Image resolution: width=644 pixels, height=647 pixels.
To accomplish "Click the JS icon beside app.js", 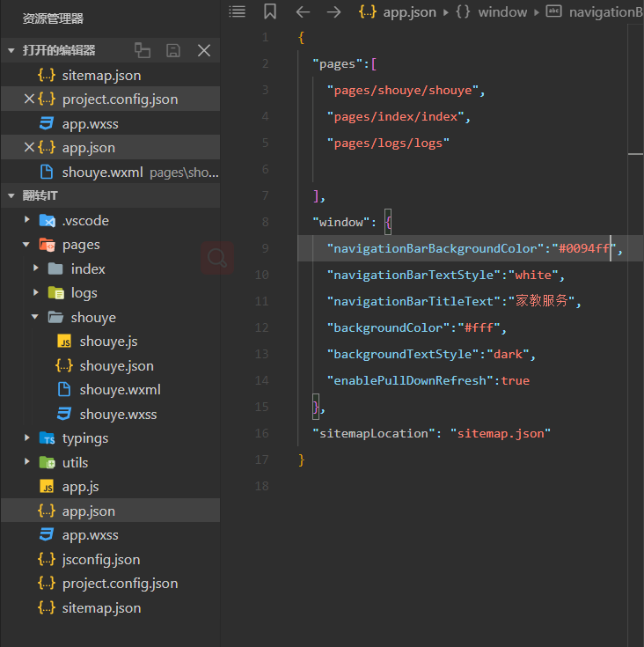I will (47, 487).
